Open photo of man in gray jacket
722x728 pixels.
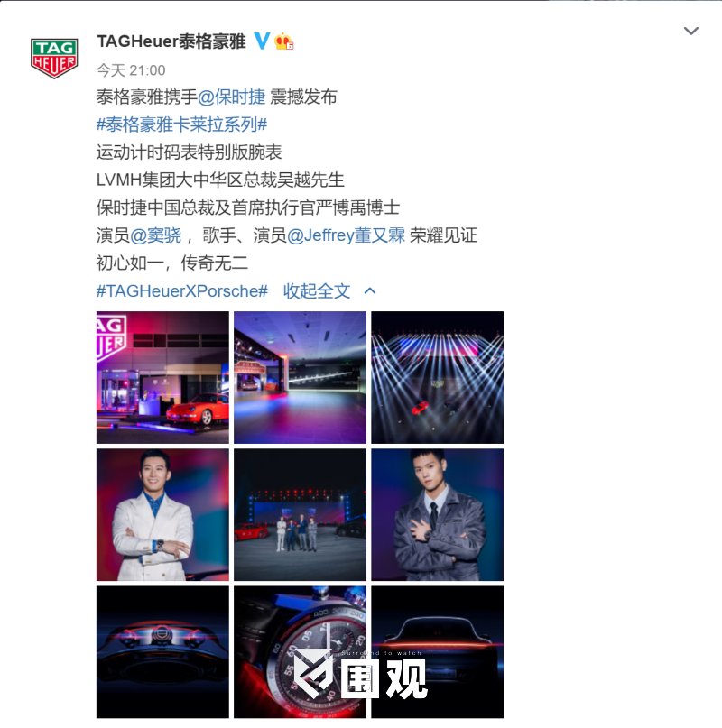437,514
